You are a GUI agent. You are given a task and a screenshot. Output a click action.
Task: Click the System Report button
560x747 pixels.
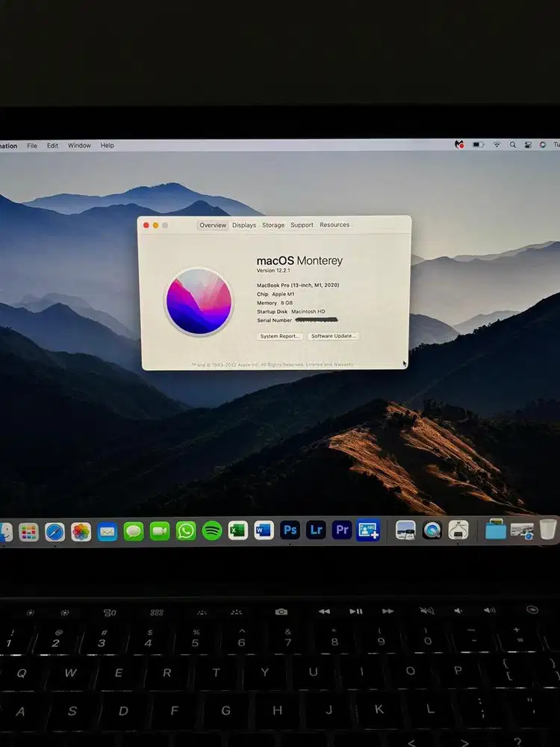click(x=280, y=336)
